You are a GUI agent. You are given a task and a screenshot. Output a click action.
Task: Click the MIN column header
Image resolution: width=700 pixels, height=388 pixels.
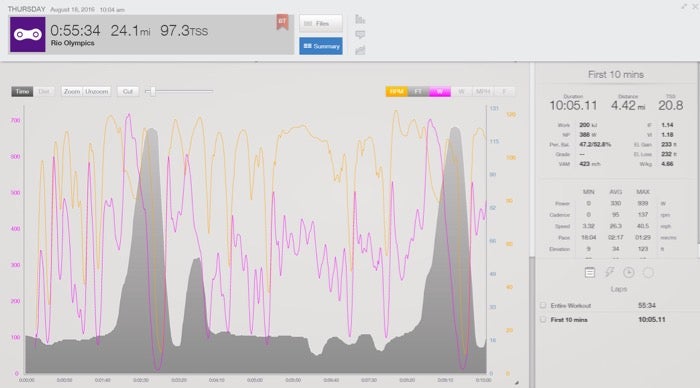coord(588,192)
